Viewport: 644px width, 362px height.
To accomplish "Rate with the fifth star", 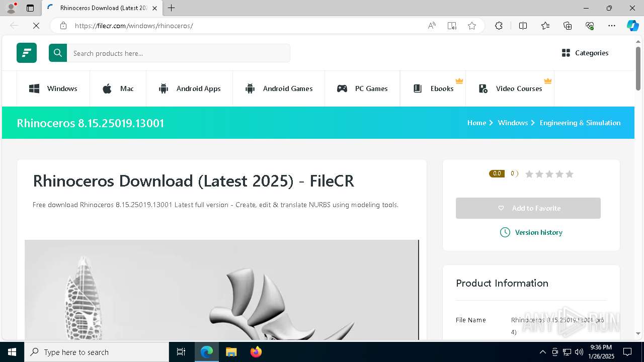I will (570, 174).
